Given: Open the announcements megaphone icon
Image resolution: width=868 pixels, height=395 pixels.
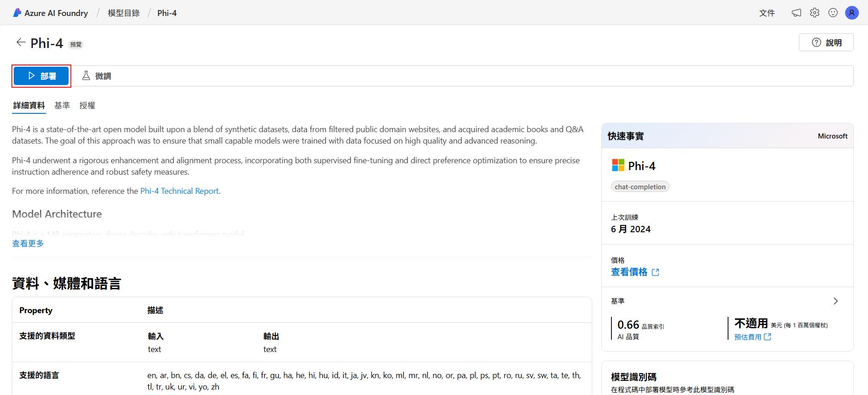Looking at the screenshot, I should (x=796, y=13).
